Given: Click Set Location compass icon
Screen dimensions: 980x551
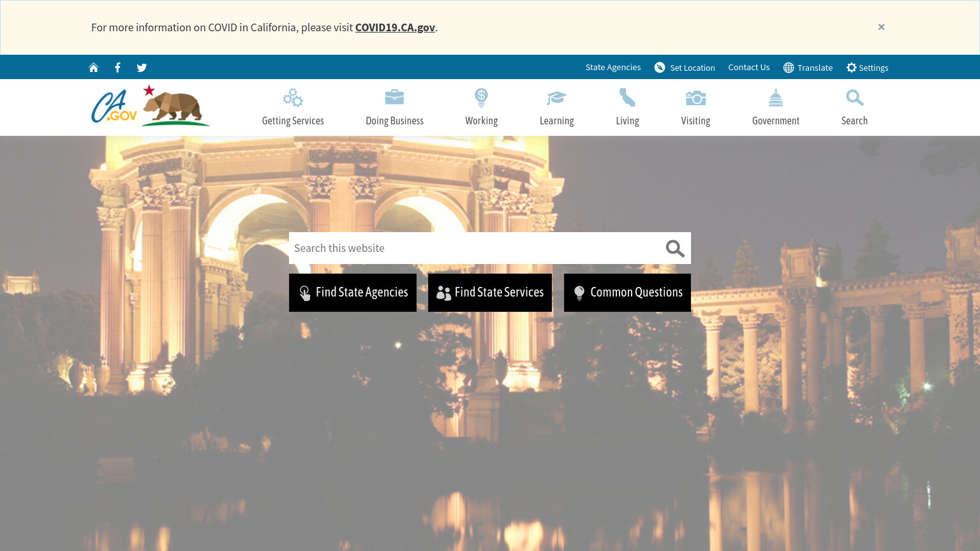Looking at the screenshot, I should pos(660,68).
